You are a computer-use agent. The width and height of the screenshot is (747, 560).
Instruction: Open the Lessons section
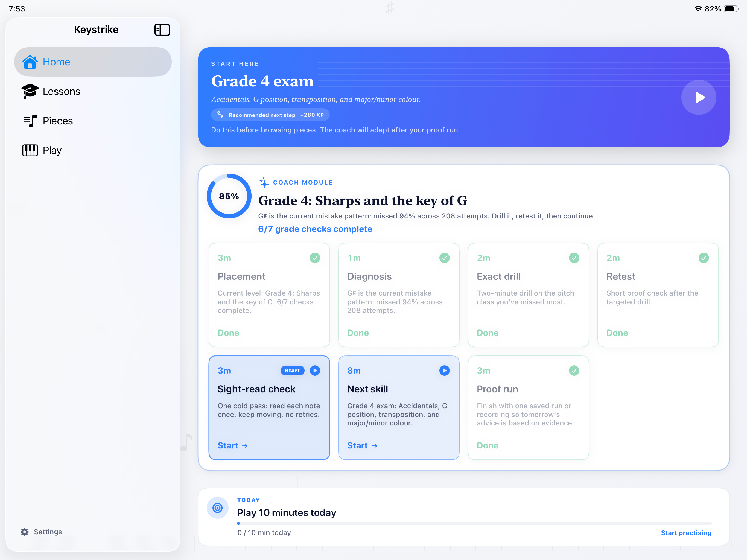coord(93,91)
